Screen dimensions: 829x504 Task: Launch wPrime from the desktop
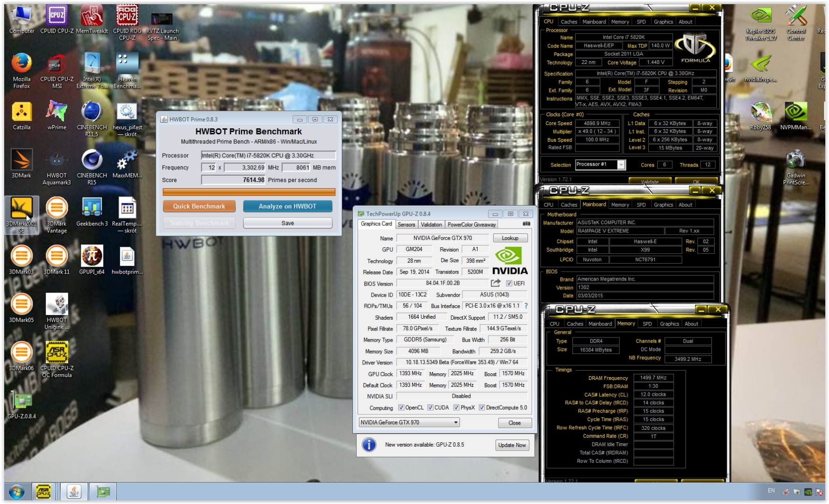56,115
